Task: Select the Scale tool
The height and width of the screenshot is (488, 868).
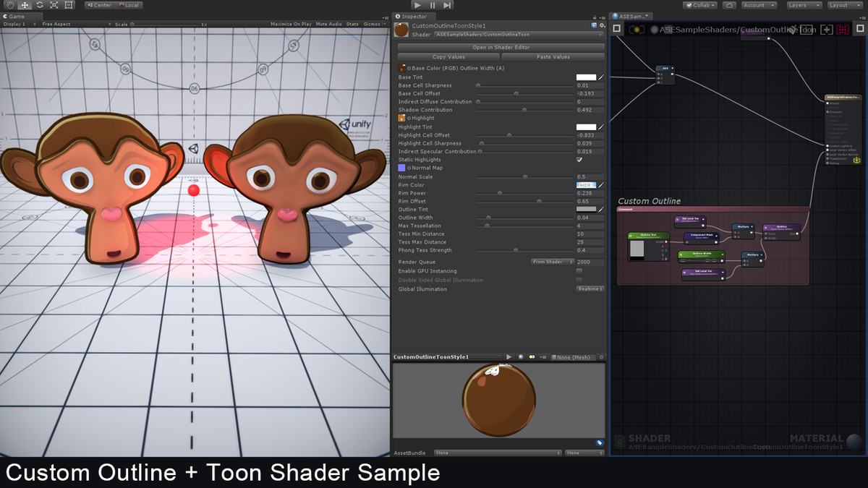Action: coord(54,5)
